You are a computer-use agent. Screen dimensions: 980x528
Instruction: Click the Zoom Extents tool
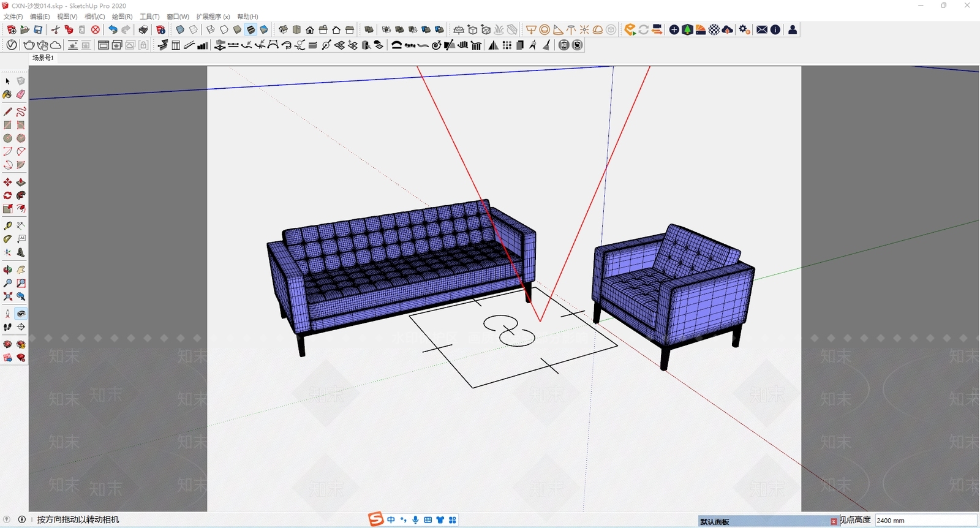tap(7, 296)
